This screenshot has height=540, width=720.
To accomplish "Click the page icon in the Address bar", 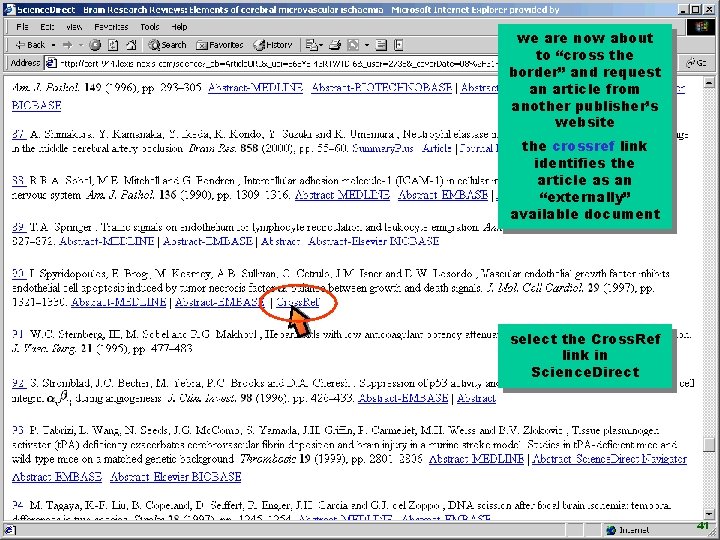I will (x=51, y=63).
